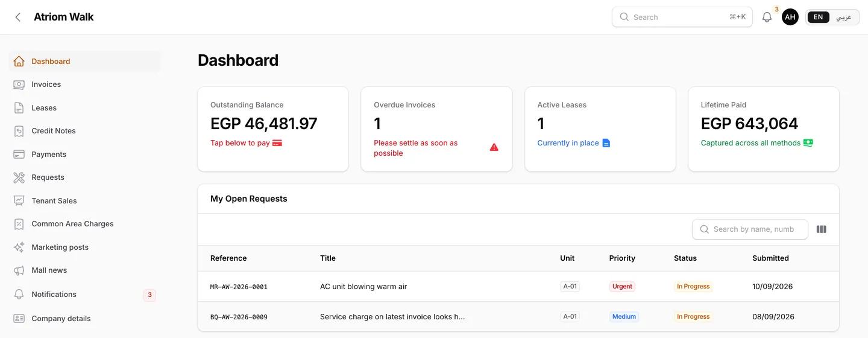
Task: Click the blue lease document icon
Action: pos(606,143)
